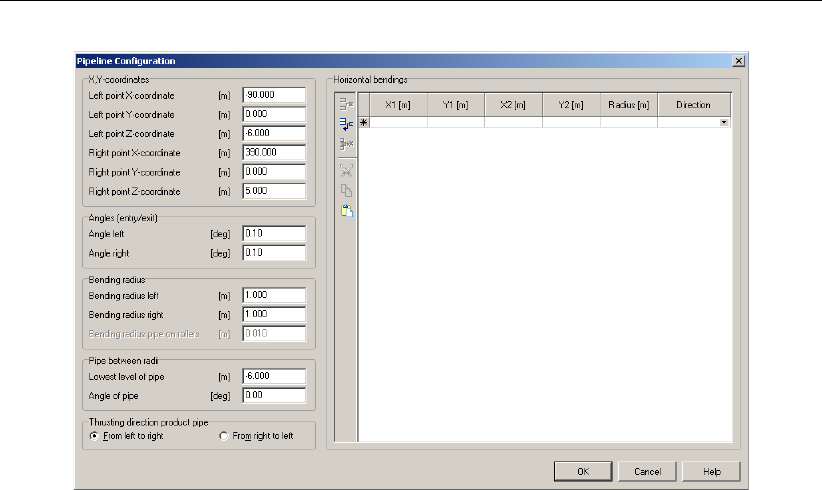This screenshot has width=822, height=490.
Task: Click the 'Angle left' label
Action: pyautogui.click(x=106, y=234)
